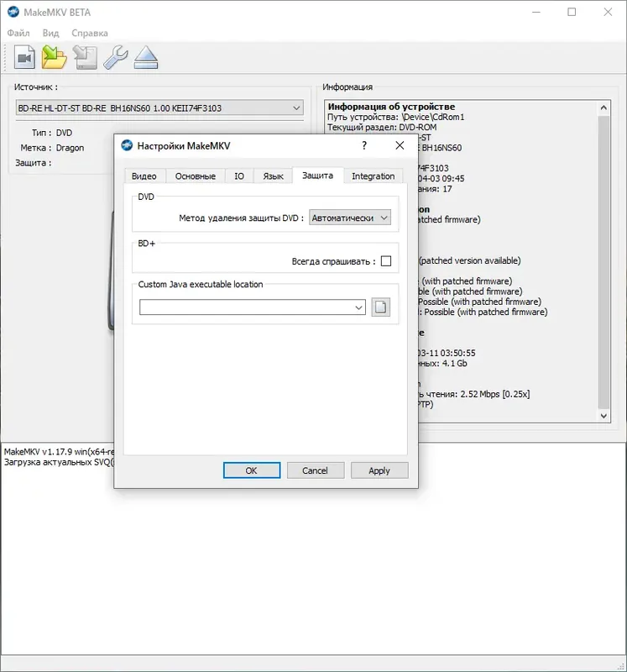Switch to the Язык tab

tap(273, 176)
